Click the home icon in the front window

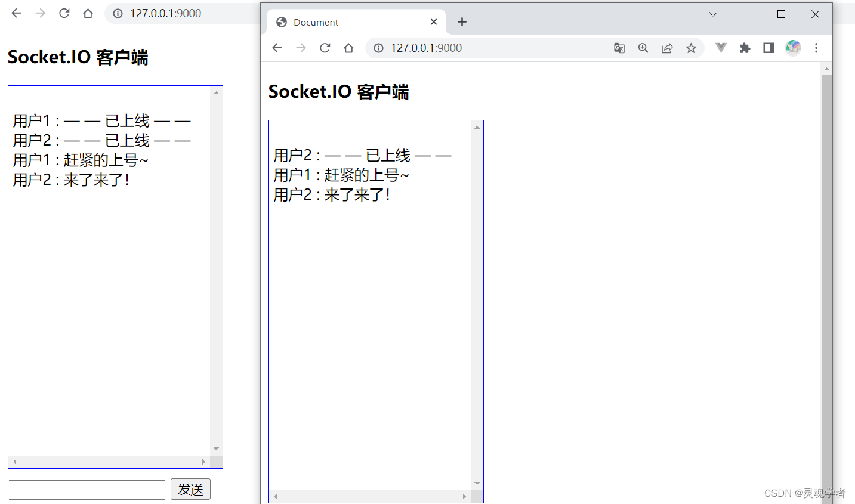click(x=348, y=48)
